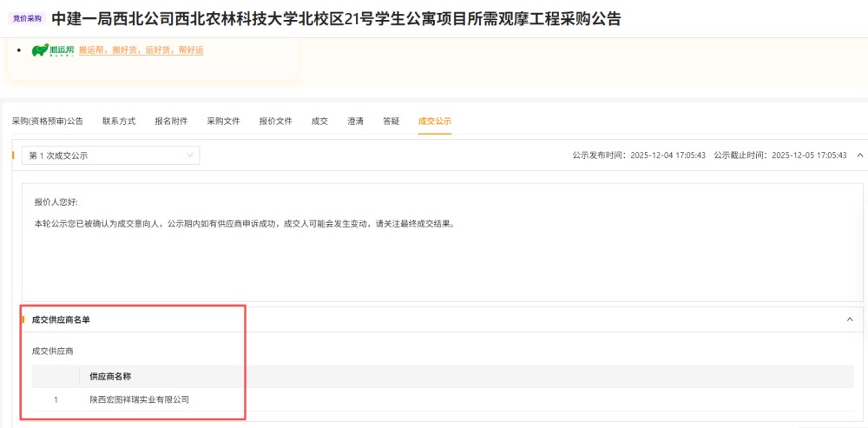The image size is (868, 428).
Task: Collapse the 公示 section via top chevron
Action: [x=859, y=155]
